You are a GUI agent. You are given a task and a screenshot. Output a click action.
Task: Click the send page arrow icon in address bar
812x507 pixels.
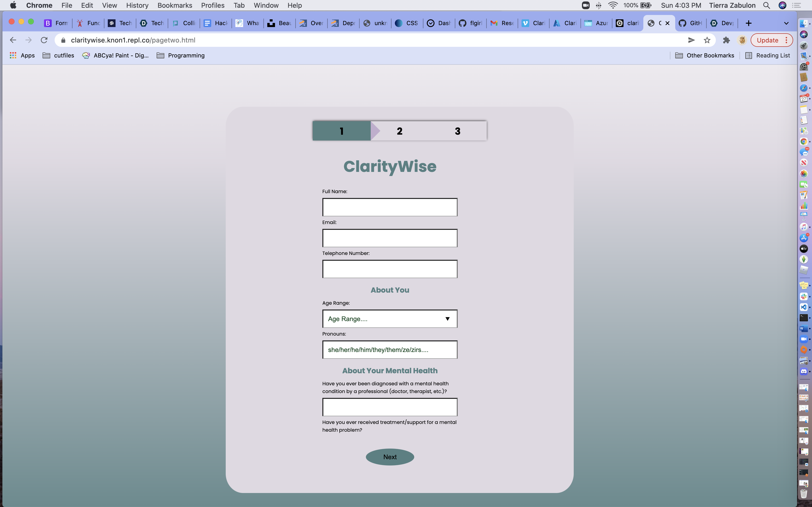[691, 40]
